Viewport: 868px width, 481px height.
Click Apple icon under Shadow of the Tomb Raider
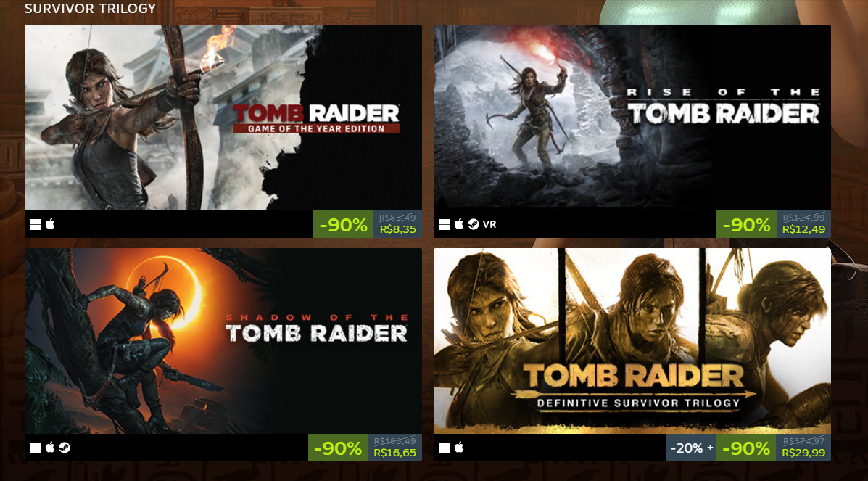point(50,447)
